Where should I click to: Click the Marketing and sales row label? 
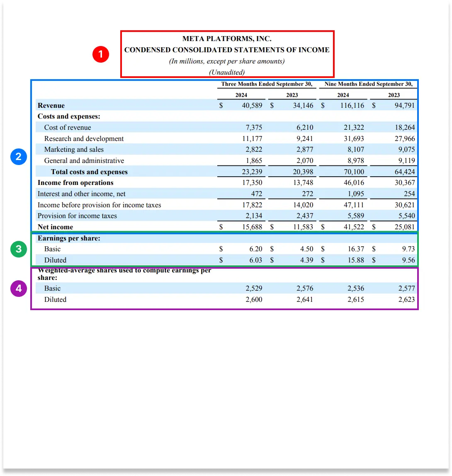[x=74, y=150]
